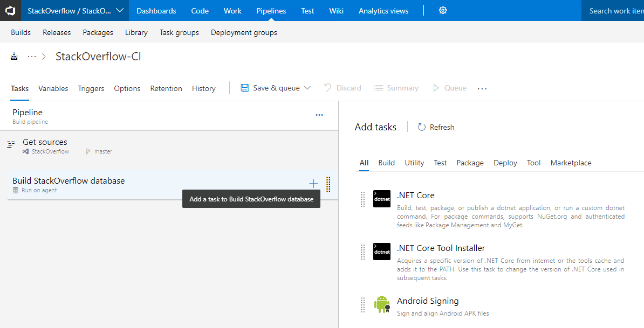Image resolution: width=644 pixels, height=328 pixels.
Task: Click the .NET Core Tool Installer icon
Action: coord(381,252)
